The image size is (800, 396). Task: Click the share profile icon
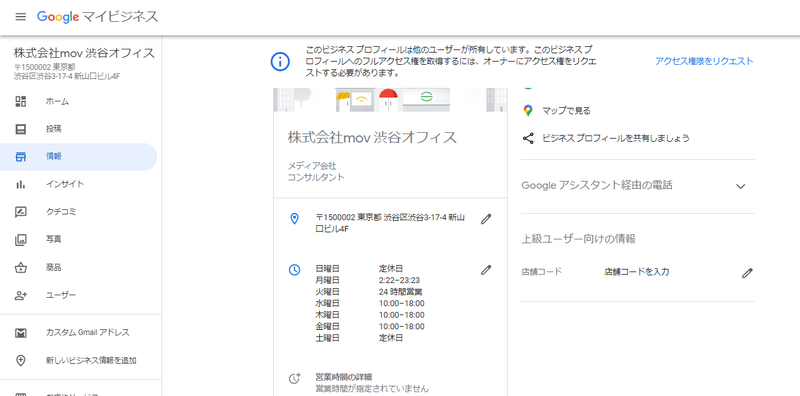coord(528,138)
